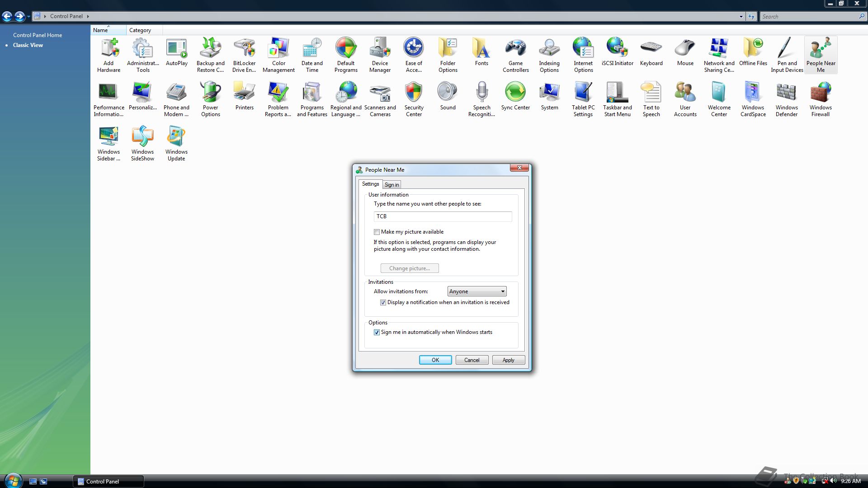This screenshot has width=868, height=488.
Task: Open BitLocker Drive Encryption icon
Action: coord(244,55)
